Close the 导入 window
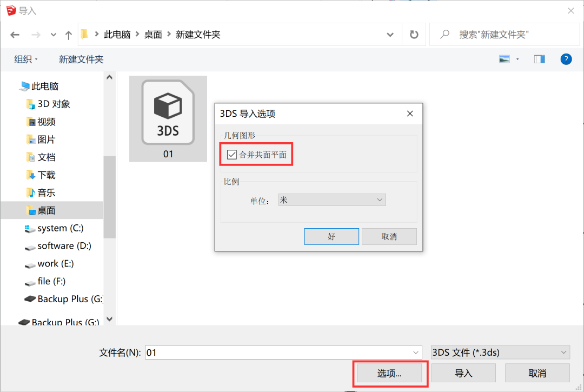The height and width of the screenshot is (392, 584). 570,11
